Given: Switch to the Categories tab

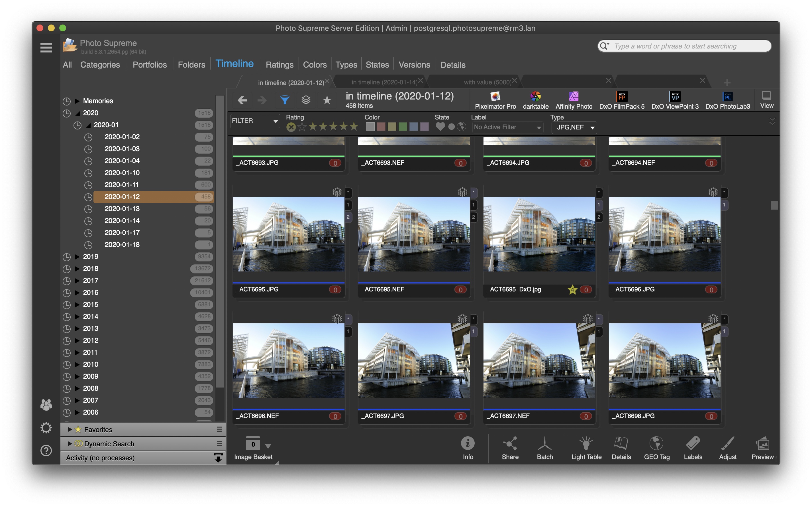Looking at the screenshot, I should click(x=100, y=65).
